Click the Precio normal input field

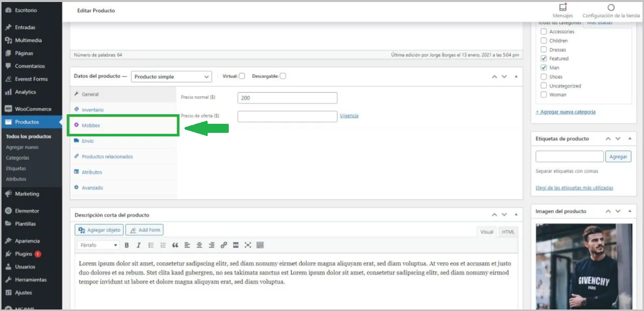287,98
